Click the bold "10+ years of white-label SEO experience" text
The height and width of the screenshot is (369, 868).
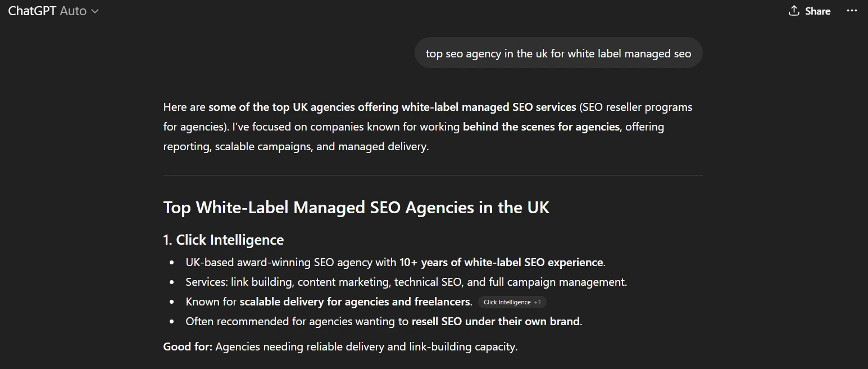(x=501, y=262)
